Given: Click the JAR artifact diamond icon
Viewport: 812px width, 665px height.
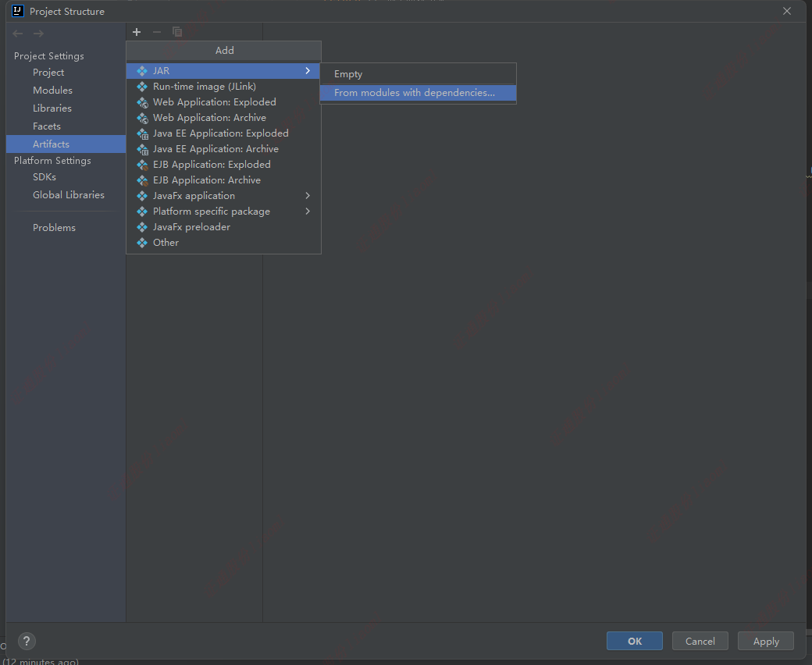Looking at the screenshot, I should 142,71.
